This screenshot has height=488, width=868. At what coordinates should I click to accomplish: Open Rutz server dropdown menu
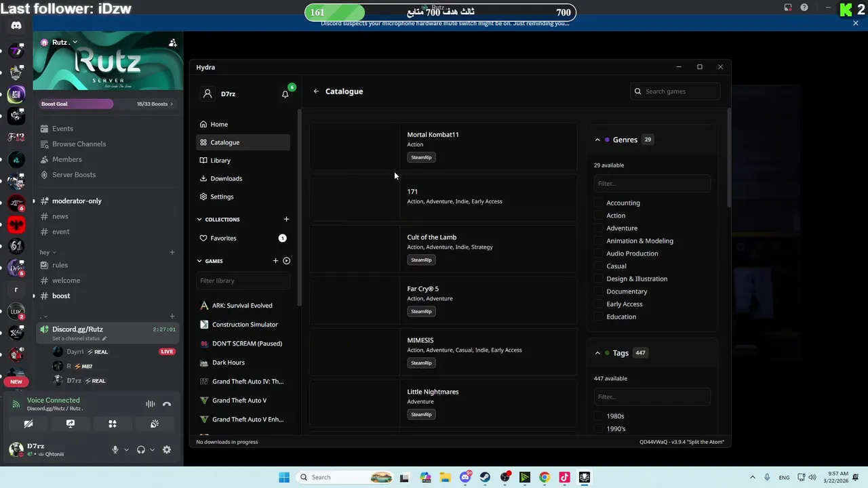tap(75, 43)
